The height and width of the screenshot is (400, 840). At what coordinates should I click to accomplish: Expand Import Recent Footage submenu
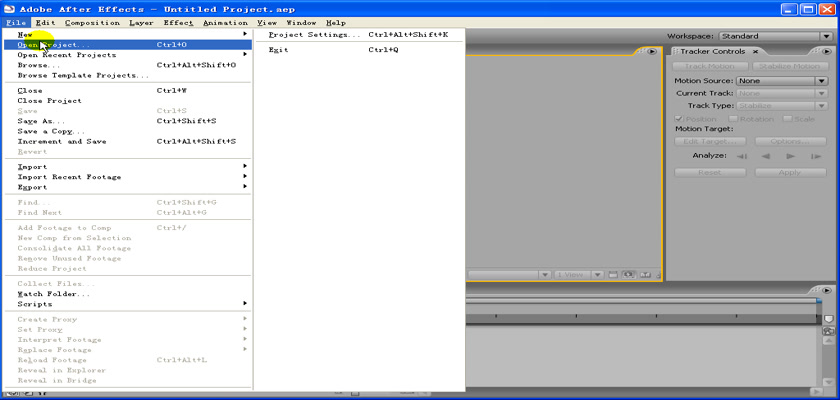(128, 177)
